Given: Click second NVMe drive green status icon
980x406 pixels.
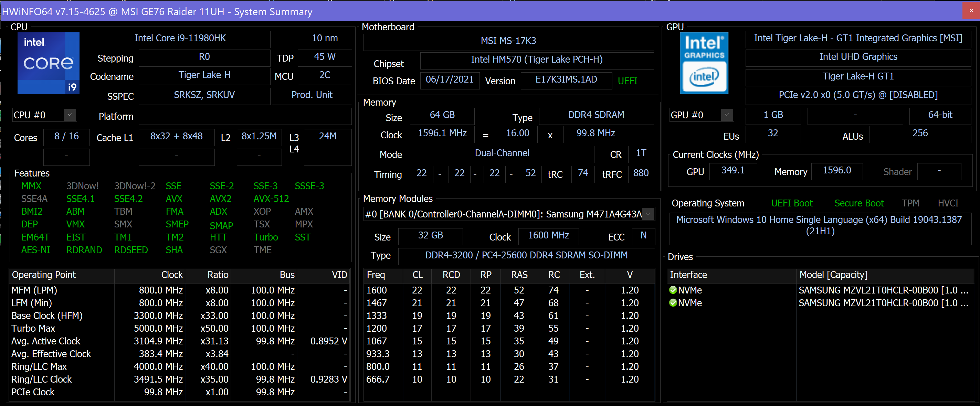Looking at the screenshot, I should 673,303.
